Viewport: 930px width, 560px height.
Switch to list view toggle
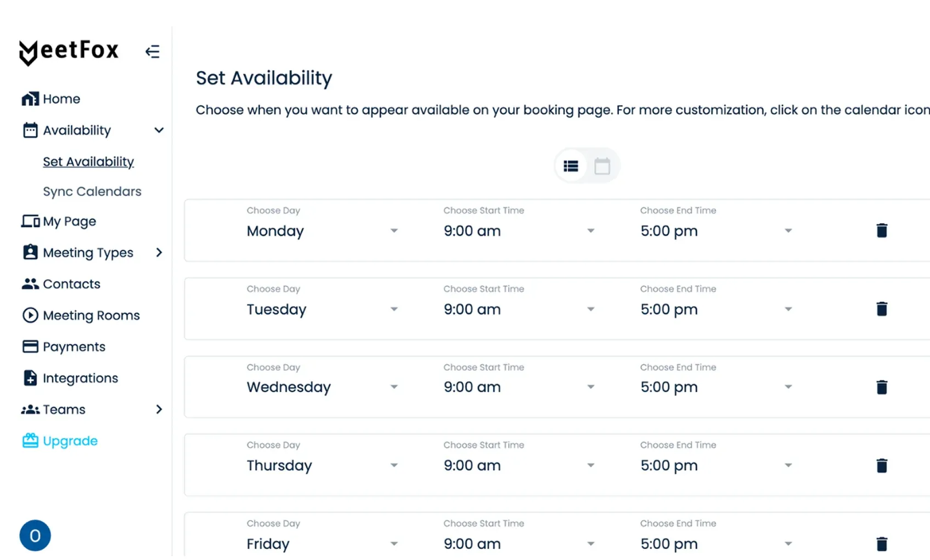pyautogui.click(x=571, y=166)
